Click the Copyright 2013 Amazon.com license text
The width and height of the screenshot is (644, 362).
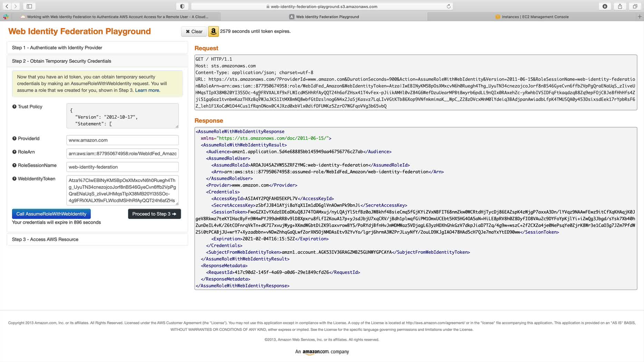tap(322, 326)
